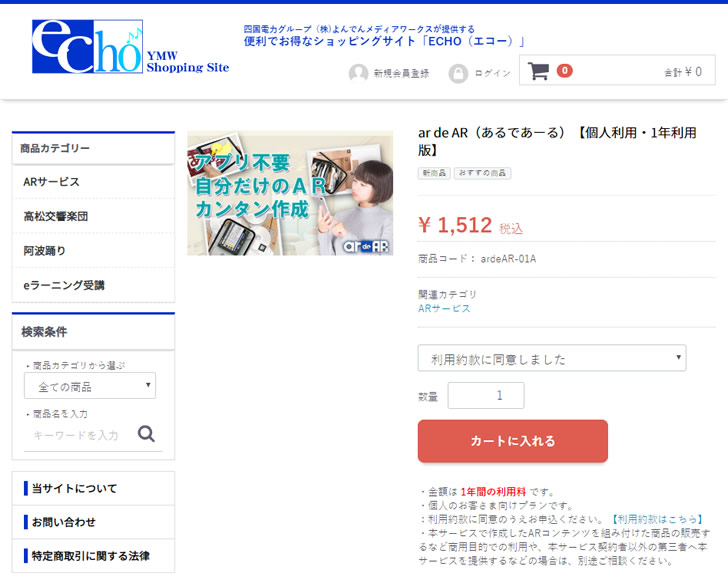
Task: Click the search magnifier icon
Action: point(146,434)
